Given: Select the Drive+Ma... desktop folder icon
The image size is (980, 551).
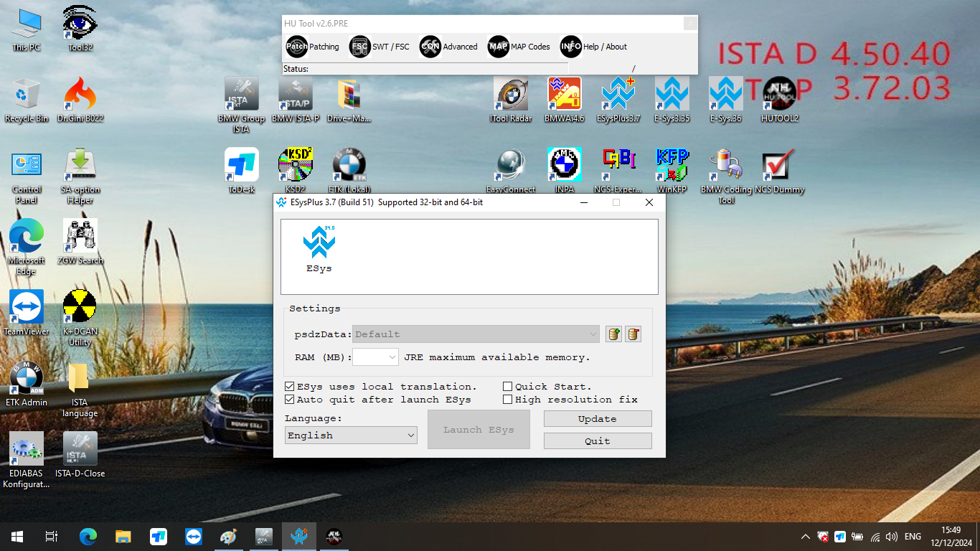Looking at the screenshot, I should (x=349, y=100).
